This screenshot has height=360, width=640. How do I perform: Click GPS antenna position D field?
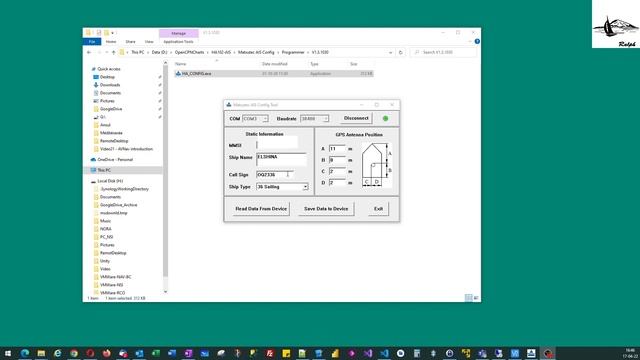(337, 182)
